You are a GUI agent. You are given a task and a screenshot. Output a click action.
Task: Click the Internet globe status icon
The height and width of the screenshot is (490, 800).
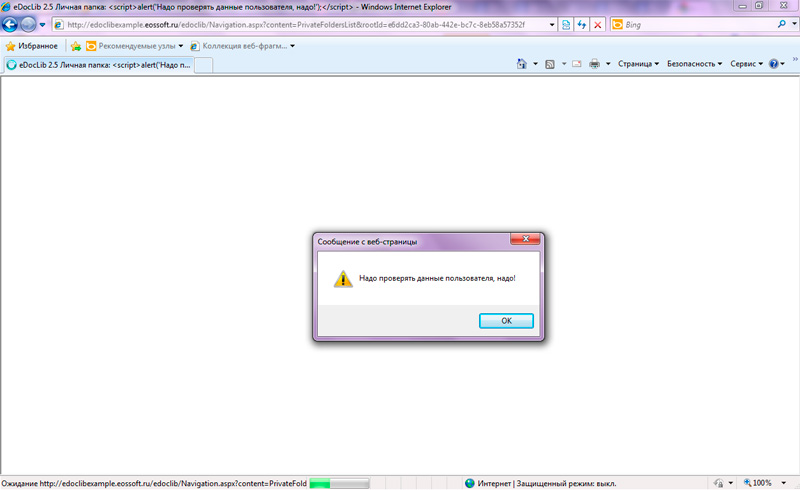470,483
